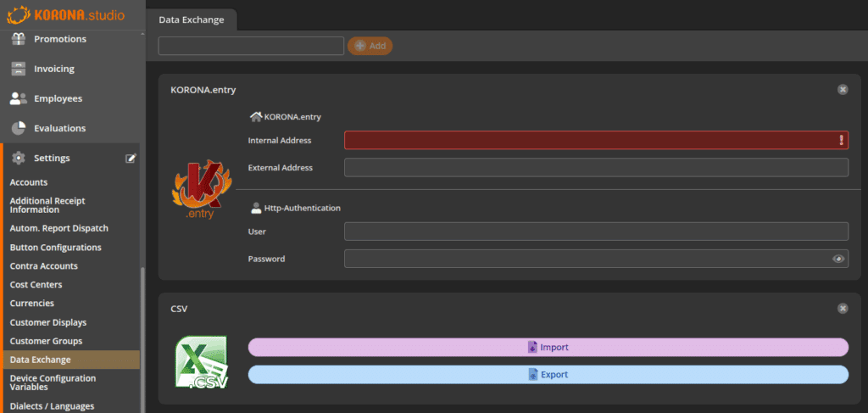The height and width of the screenshot is (413, 868).
Task: Focus the Http-Authentication User field
Action: [x=596, y=232]
